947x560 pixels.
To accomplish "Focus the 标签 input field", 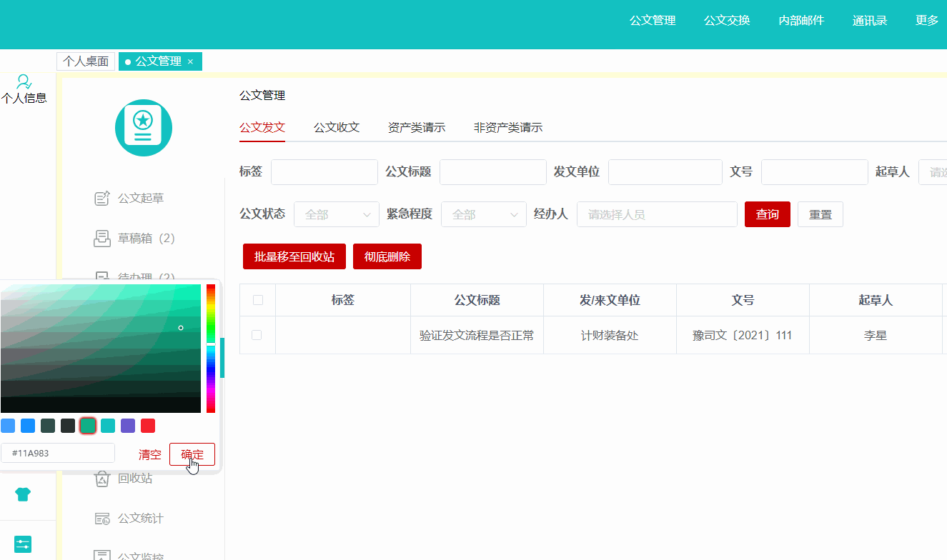I will (x=324, y=172).
